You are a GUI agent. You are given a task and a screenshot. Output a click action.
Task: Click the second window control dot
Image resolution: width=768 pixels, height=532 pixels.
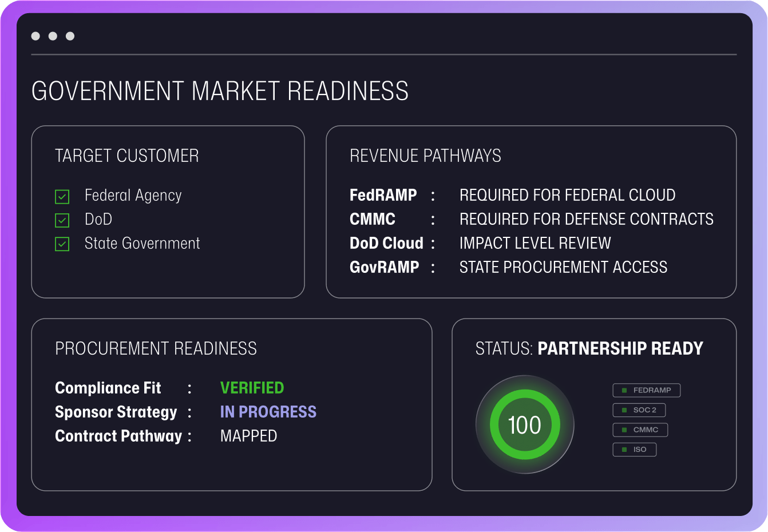(x=53, y=36)
